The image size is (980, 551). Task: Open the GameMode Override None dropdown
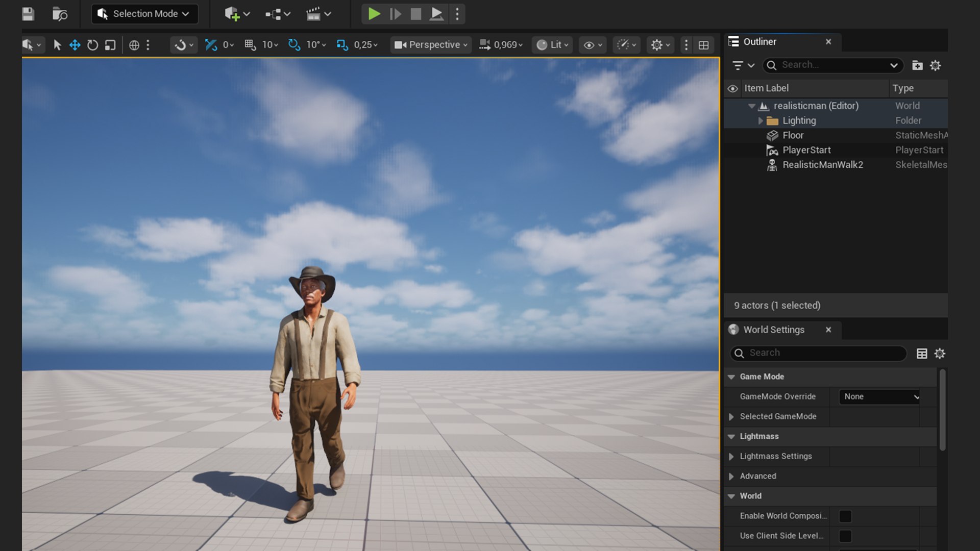coord(880,396)
